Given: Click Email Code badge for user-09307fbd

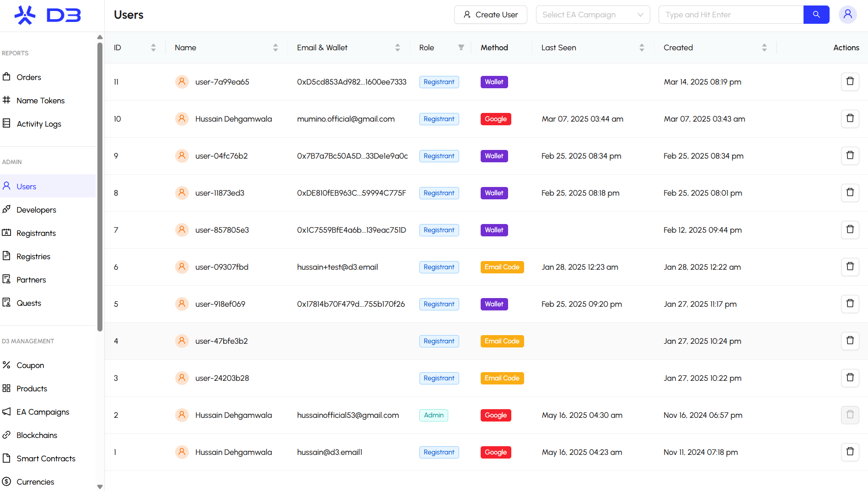Looking at the screenshot, I should (502, 267).
